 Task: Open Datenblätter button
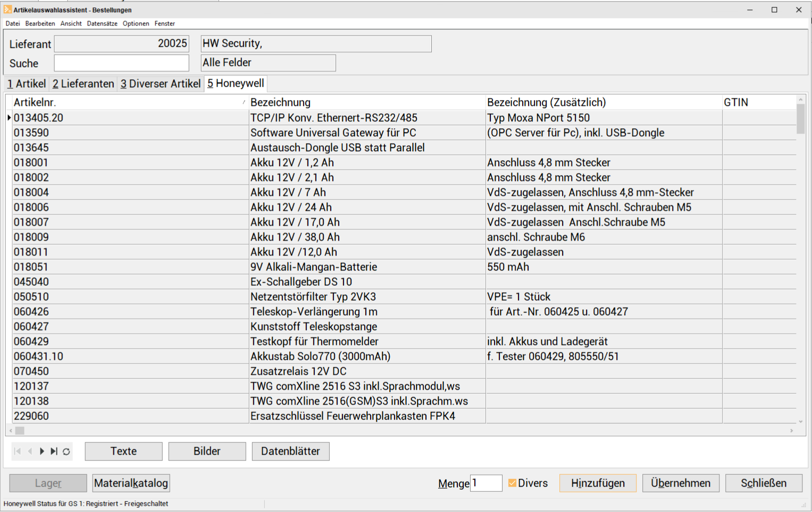(x=290, y=451)
